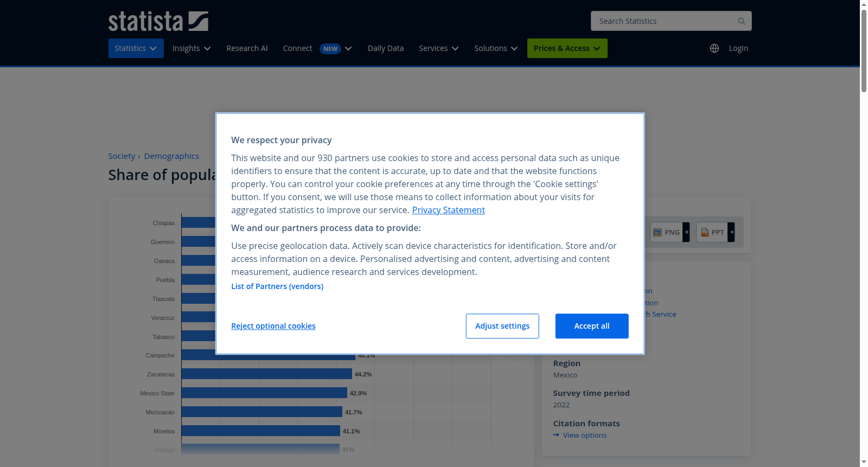Expand the Connect dropdown
This screenshot has height=467, width=868.
tap(317, 48)
